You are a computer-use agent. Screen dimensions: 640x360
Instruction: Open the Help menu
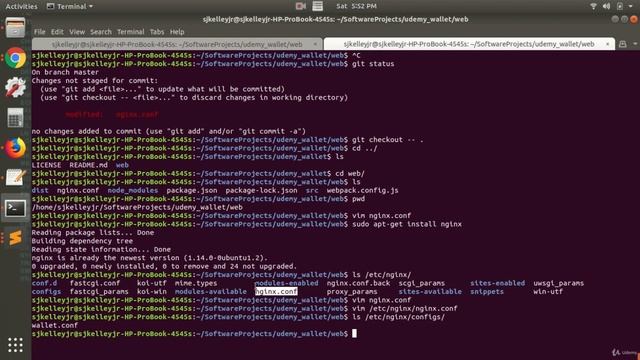(177, 32)
